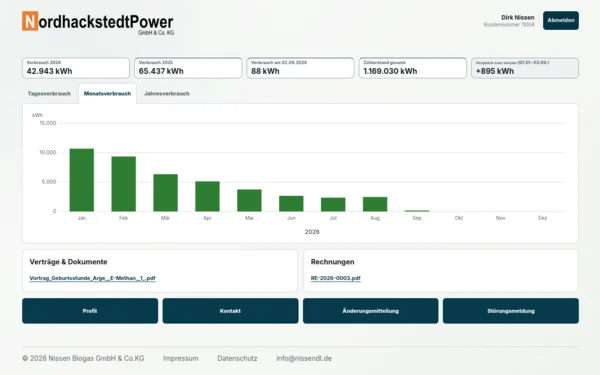Click the 15.000 axis label
Image resolution: width=600 pixels, height=375 pixels.
point(48,123)
